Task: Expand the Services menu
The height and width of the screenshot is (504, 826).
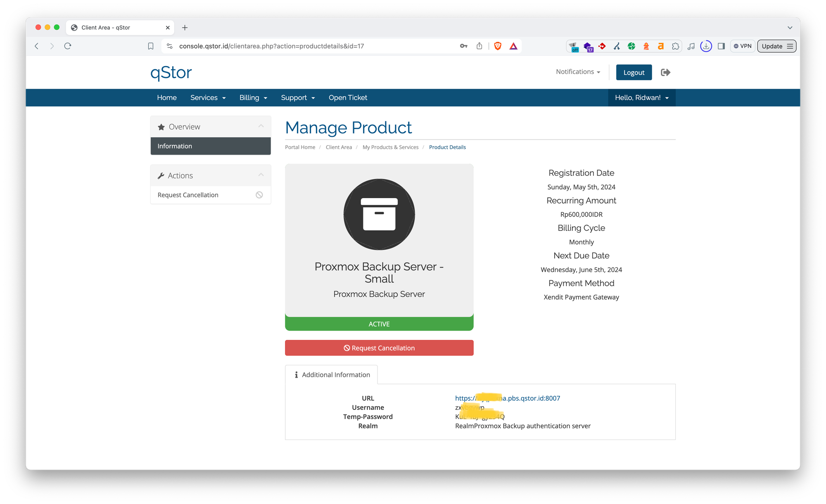Action: [208, 97]
